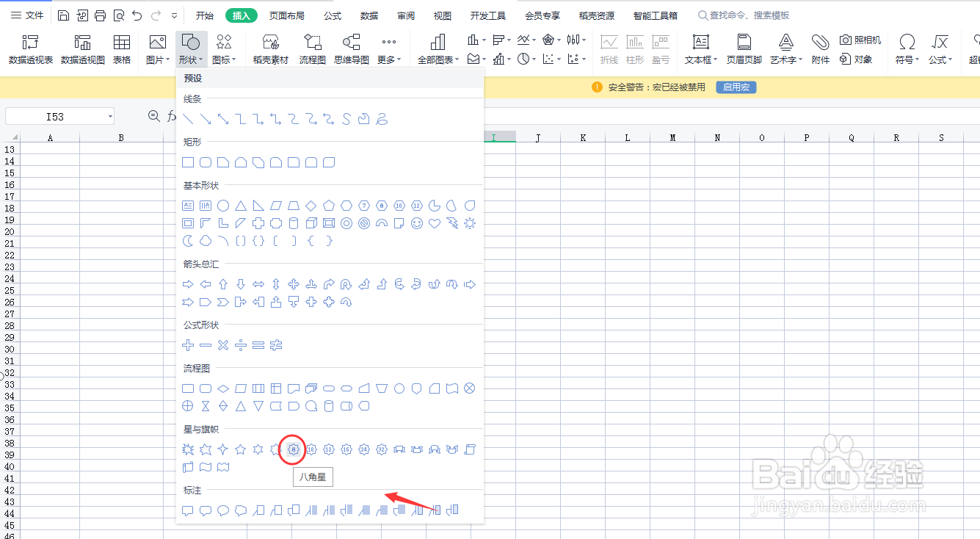Choose the diamond shape in basic shapes
This screenshot has height=539, width=980.
(x=311, y=206)
